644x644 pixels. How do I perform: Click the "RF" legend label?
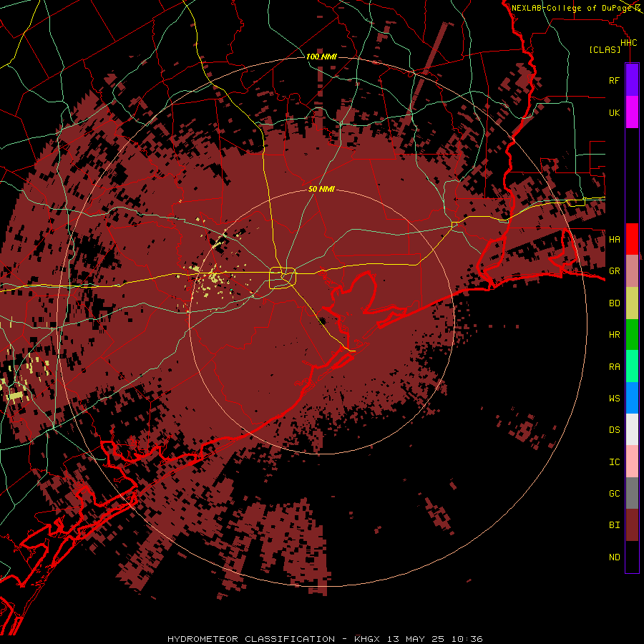point(614,80)
